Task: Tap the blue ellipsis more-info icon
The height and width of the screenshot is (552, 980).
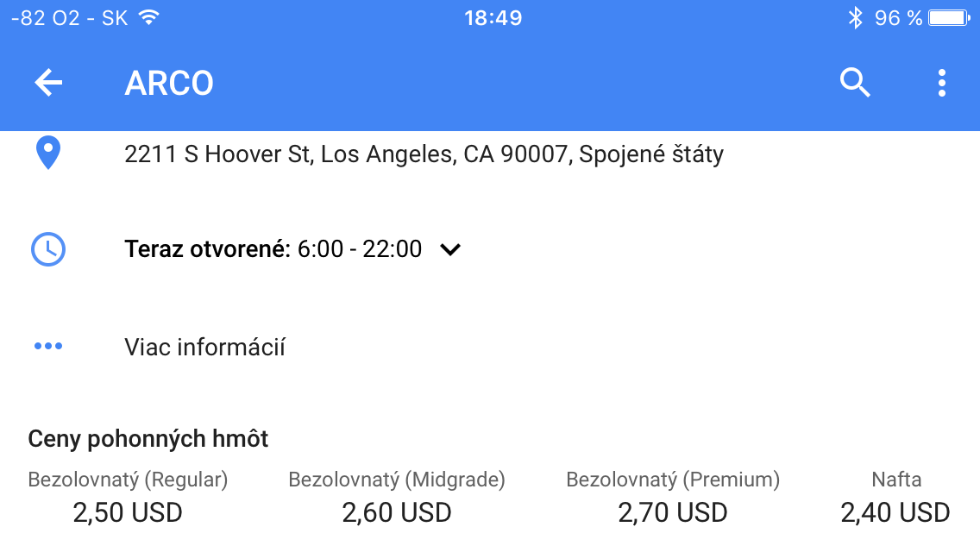Action: coord(47,347)
